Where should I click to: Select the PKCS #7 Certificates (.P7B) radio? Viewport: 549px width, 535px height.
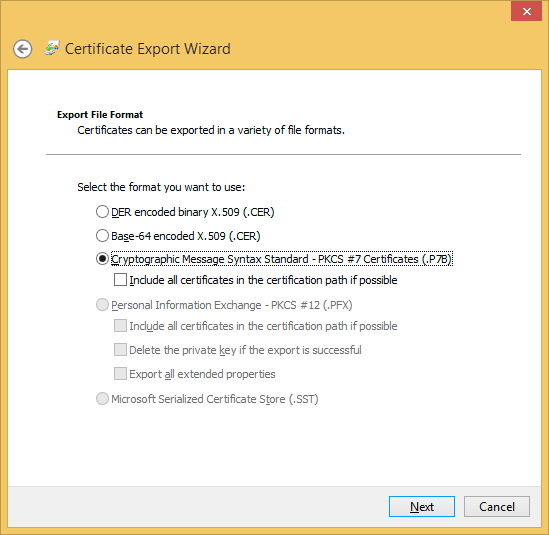102,259
